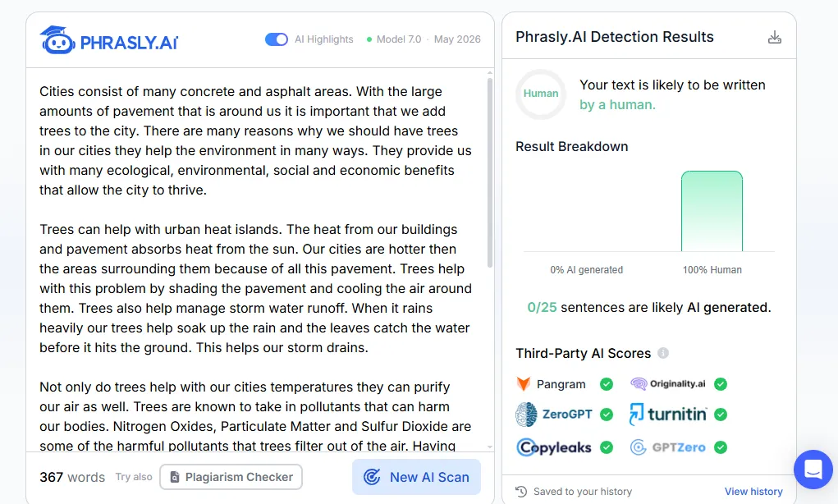Screen dimensions: 838x504
Task: Click the green checkmark next to Pangram
Action: tap(606, 383)
